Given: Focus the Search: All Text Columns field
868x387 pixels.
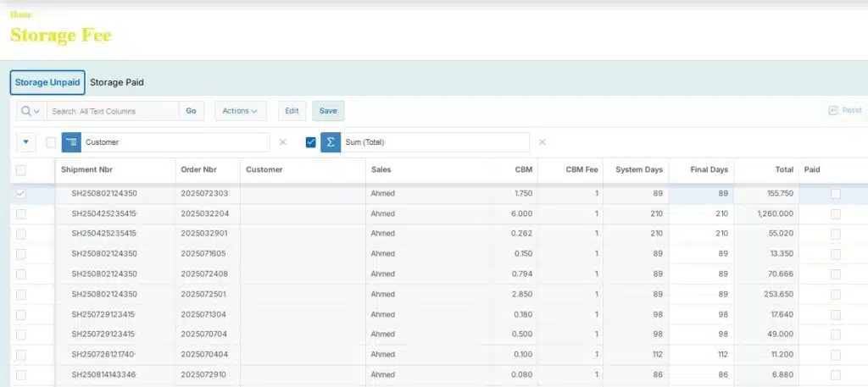Looking at the screenshot, I should 113,111.
